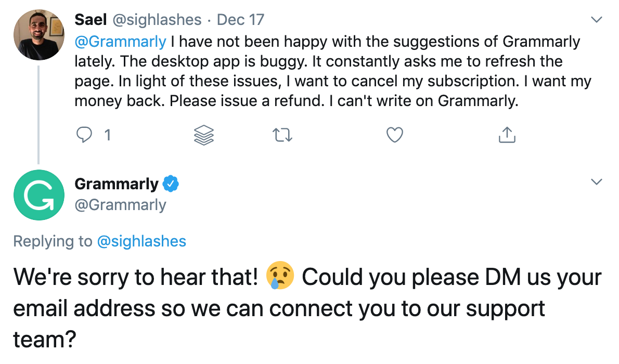
Task: Retweet Sael's tweet
Action: [283, 135]
